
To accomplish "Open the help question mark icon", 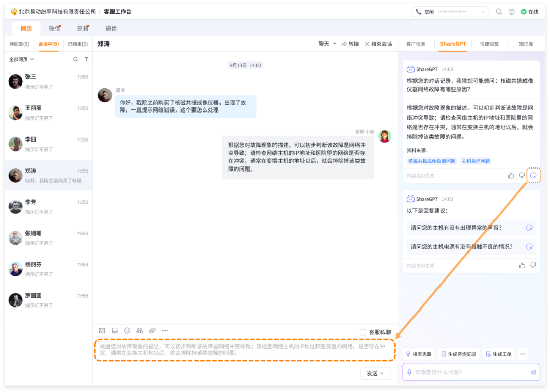I will point(512,12).
